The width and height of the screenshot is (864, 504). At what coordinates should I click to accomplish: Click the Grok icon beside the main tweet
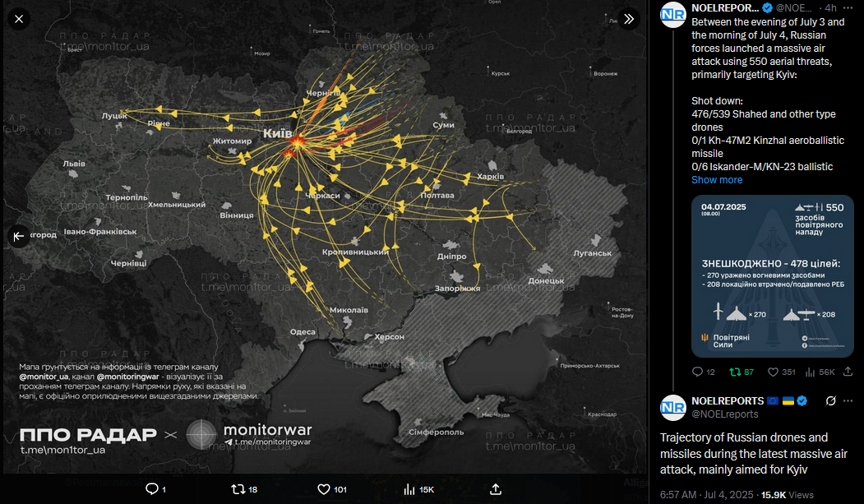tap(830, 401)
